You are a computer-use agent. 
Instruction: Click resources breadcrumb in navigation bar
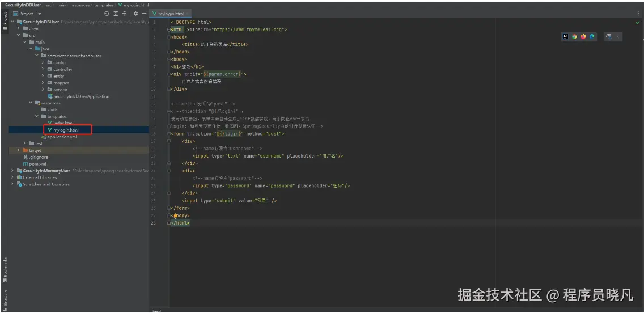click(x=80, y=5)
